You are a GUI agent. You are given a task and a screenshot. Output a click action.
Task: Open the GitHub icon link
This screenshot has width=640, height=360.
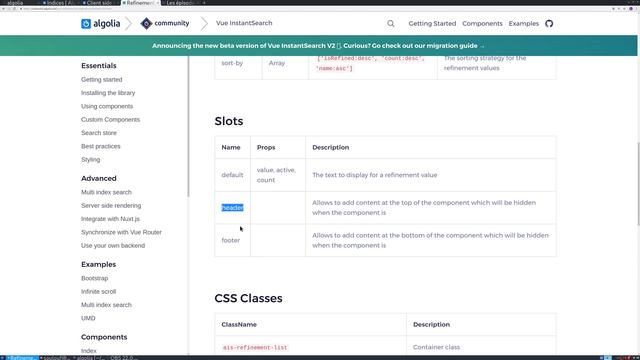coord(549,24)
